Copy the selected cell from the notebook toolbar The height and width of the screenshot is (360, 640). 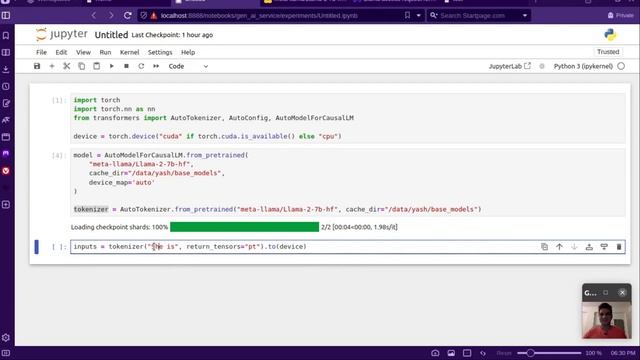82,66
